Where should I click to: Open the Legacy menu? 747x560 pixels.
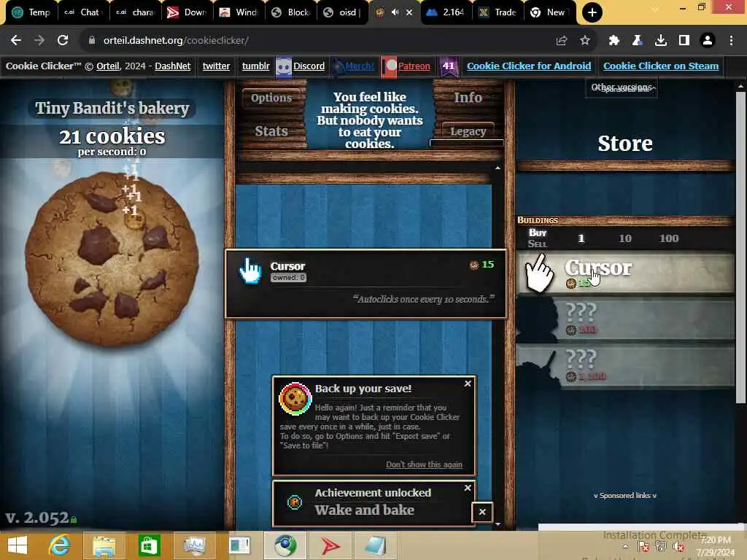[x=468, y=131]
